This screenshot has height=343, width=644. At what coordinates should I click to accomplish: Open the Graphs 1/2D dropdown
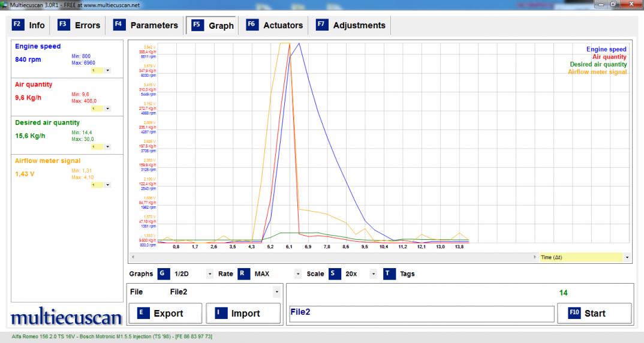[209, 274]
